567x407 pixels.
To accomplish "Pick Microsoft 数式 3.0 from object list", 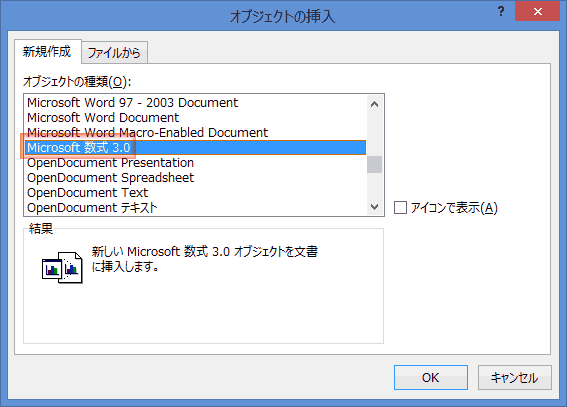I will (195, 147).
